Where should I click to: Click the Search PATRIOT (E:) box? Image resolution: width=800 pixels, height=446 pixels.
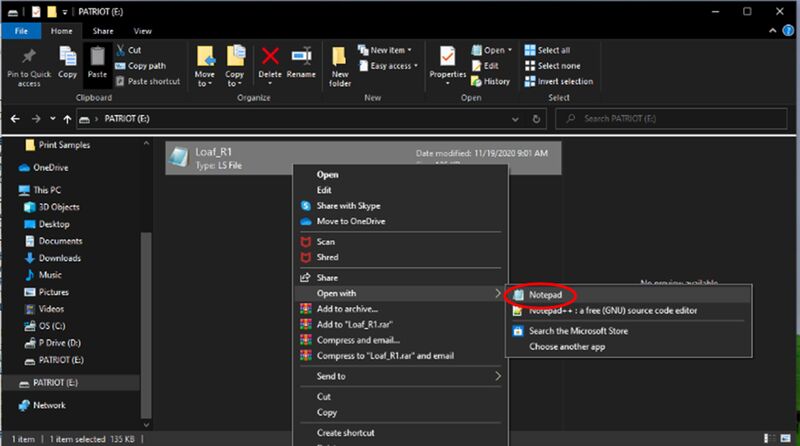point(671,119)
